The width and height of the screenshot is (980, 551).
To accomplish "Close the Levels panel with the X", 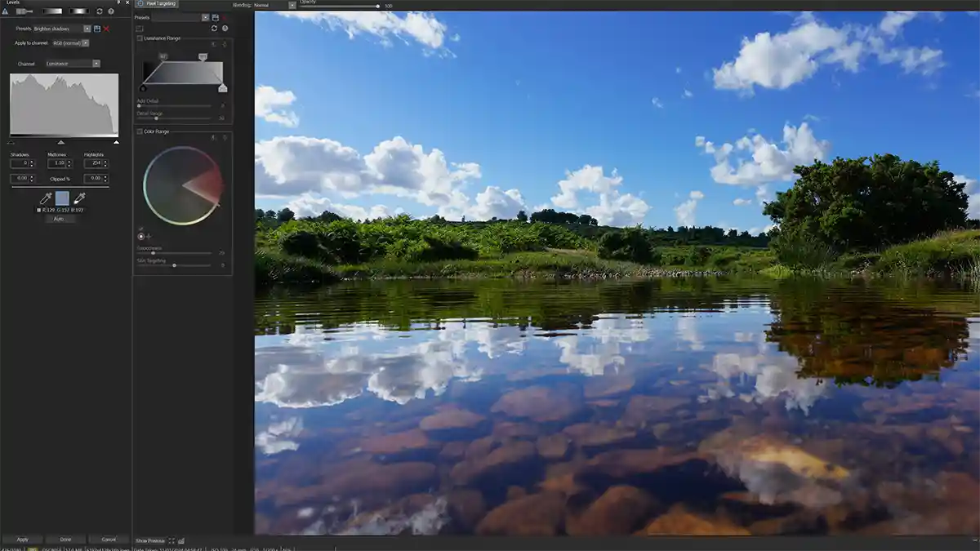I will (x=127, y=2).
